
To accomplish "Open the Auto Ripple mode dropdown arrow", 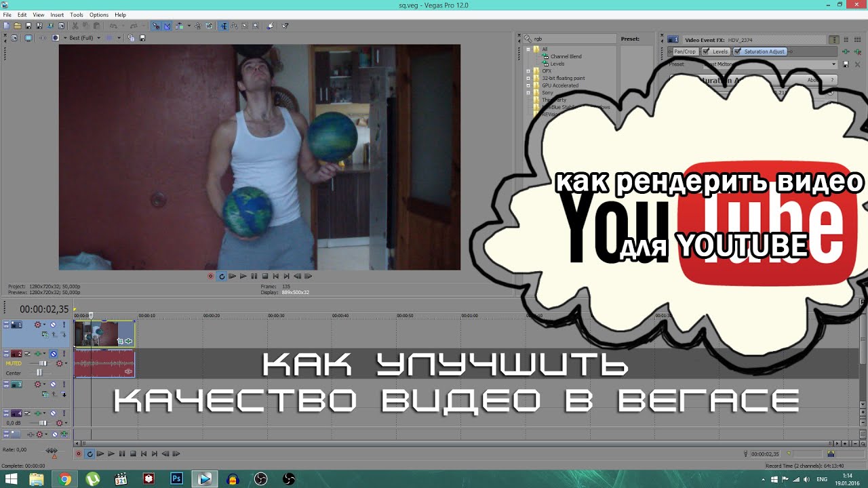I will 189,26.
